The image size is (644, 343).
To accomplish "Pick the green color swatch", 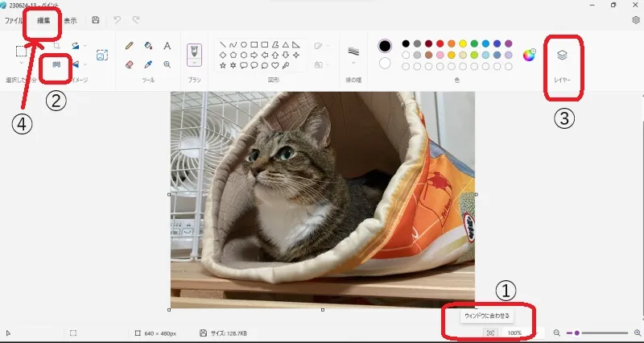I will [x=474, y=43].
